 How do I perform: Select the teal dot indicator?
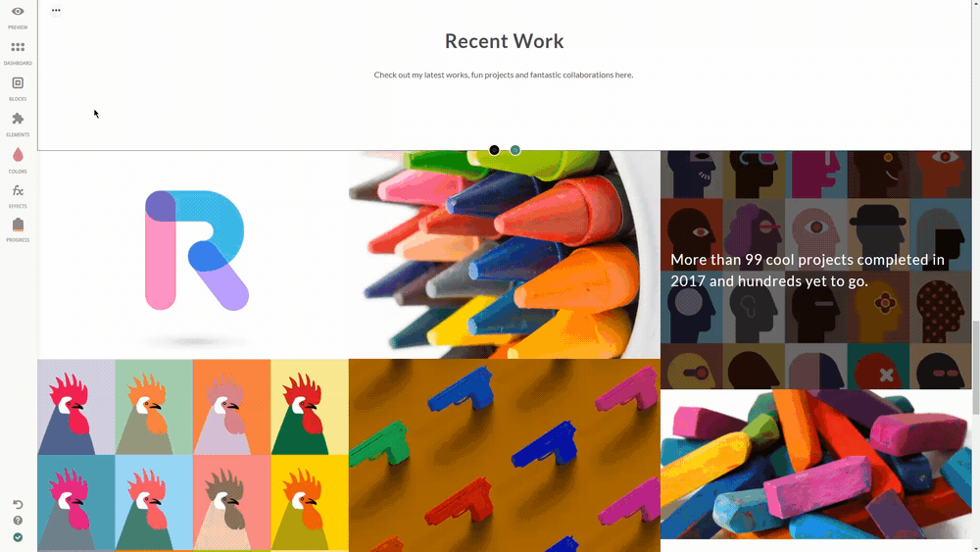click(515, 150)
